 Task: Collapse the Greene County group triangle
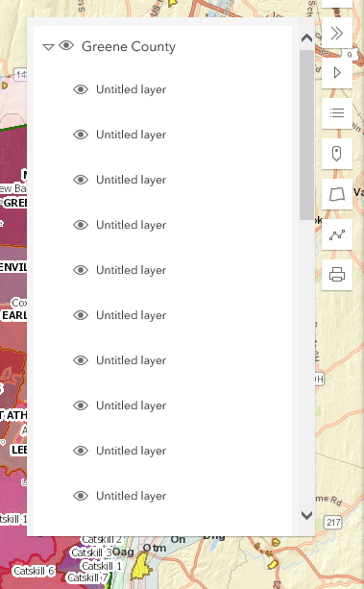pyautogui.click(x=48, y=47)
